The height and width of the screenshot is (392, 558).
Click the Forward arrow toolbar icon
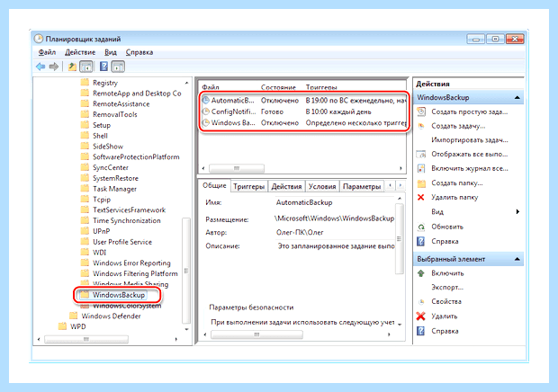click(54, 67)
